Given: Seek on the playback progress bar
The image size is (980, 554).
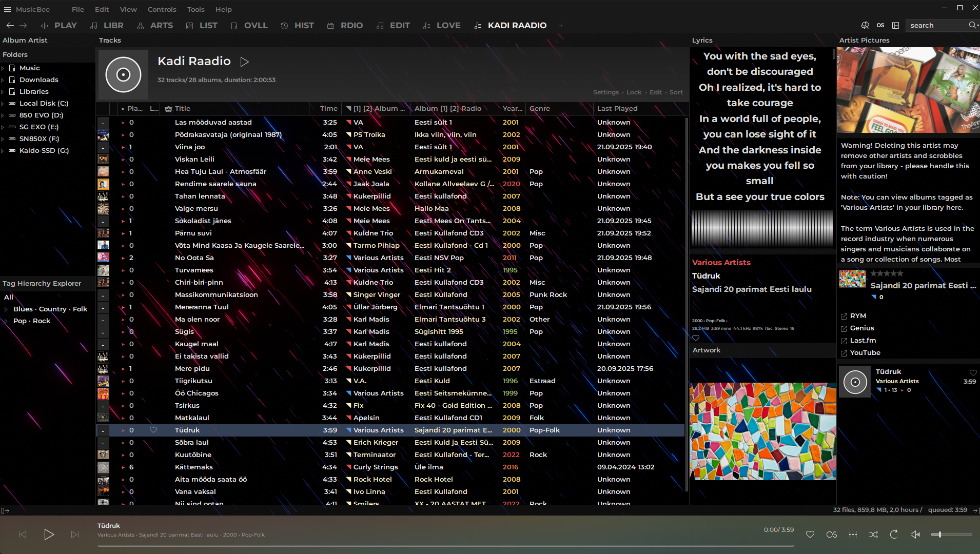Looking at the screenshot, I should 445,546.
